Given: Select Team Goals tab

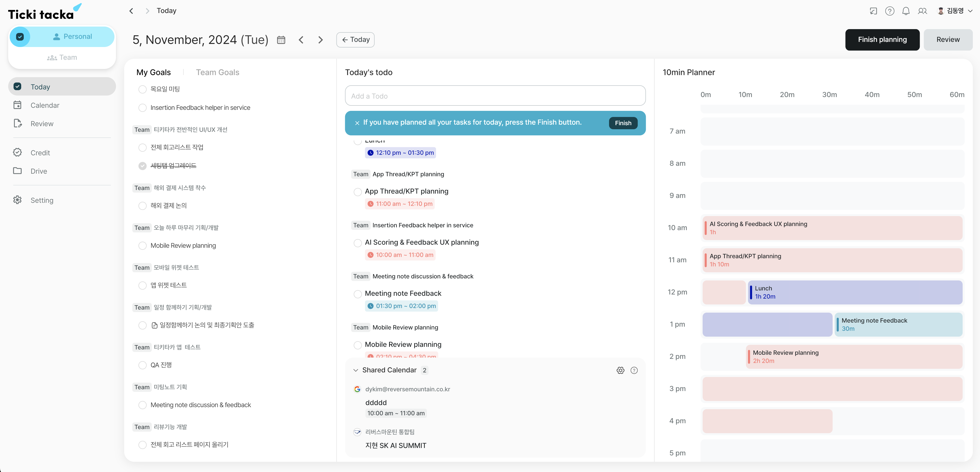Looking at the screenshot, I should 217,72.
